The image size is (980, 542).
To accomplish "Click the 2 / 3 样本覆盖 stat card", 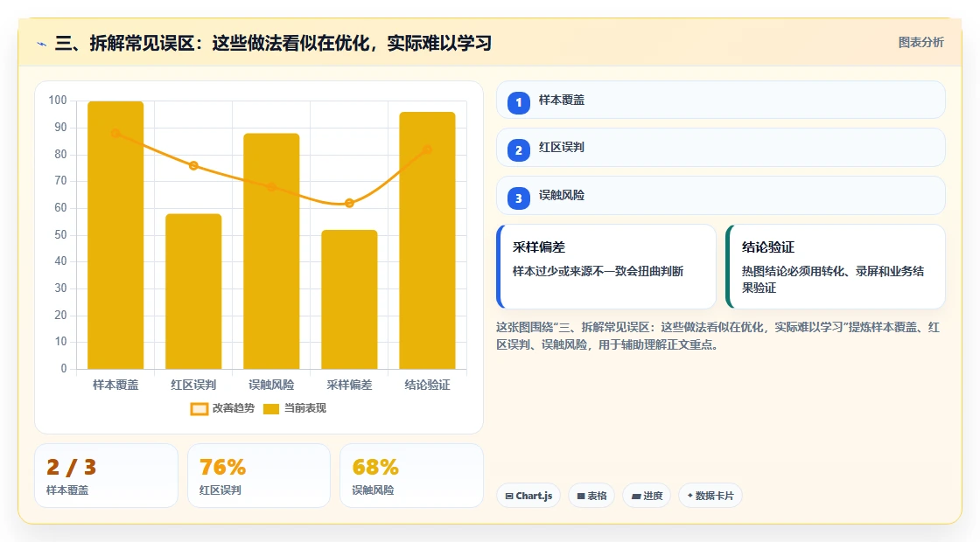I will (106, 476).
